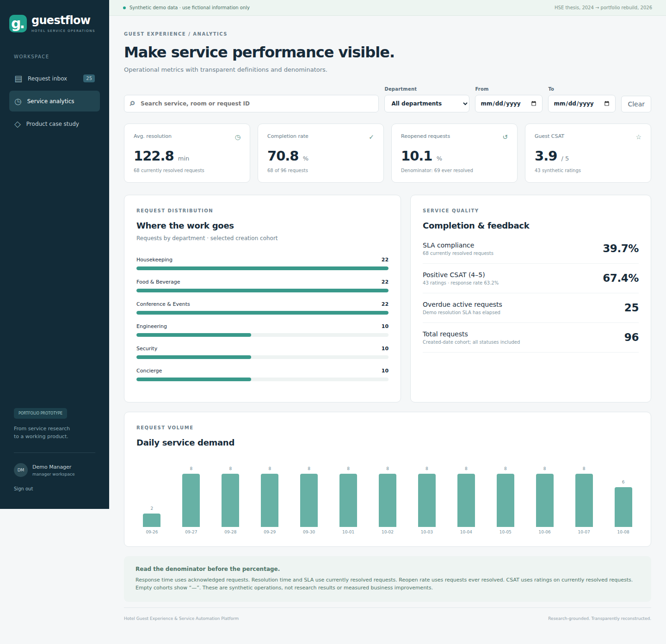Viewport: 666px width, 644px height.
Task: Click the 10-08 bar in daily demand chart
Action: click(x=623, y=507)
